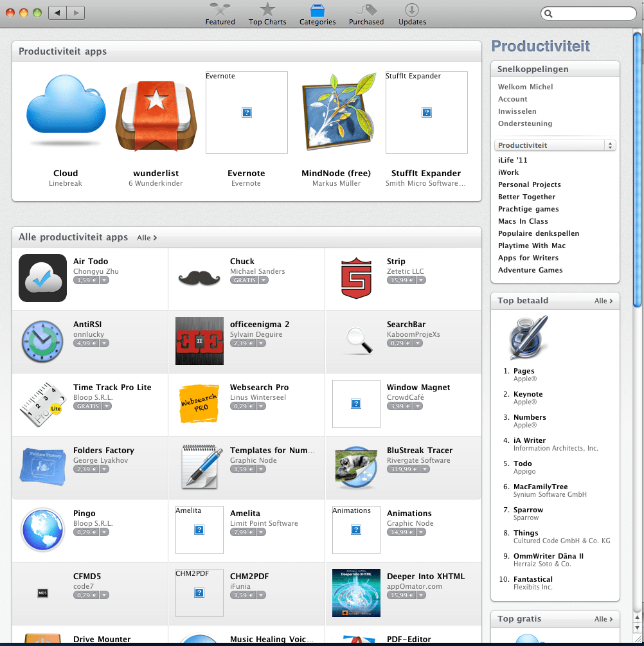
Task: Open the Air Todo price dropdown arrow
Action: (105, 280)
